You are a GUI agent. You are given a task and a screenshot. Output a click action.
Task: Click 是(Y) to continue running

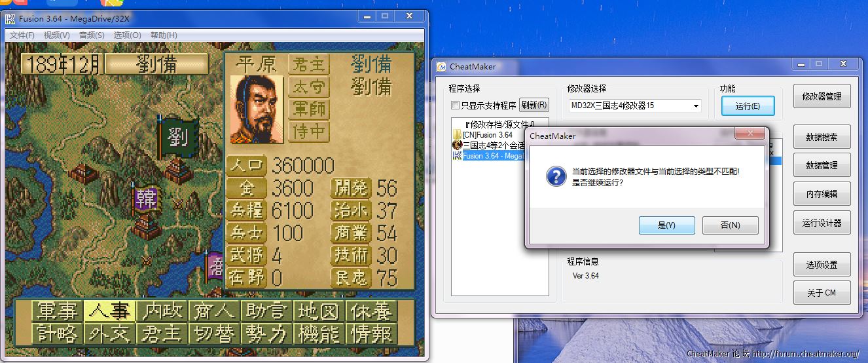tap(666, 225)
